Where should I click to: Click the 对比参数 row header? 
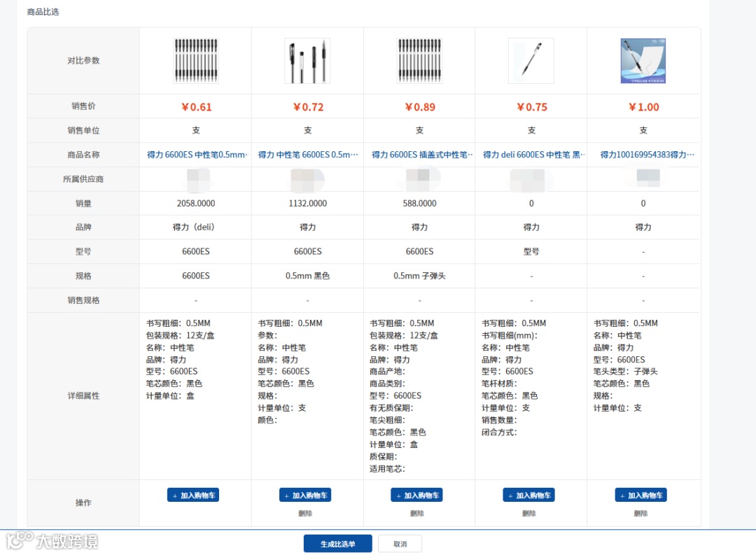point(83,61)
